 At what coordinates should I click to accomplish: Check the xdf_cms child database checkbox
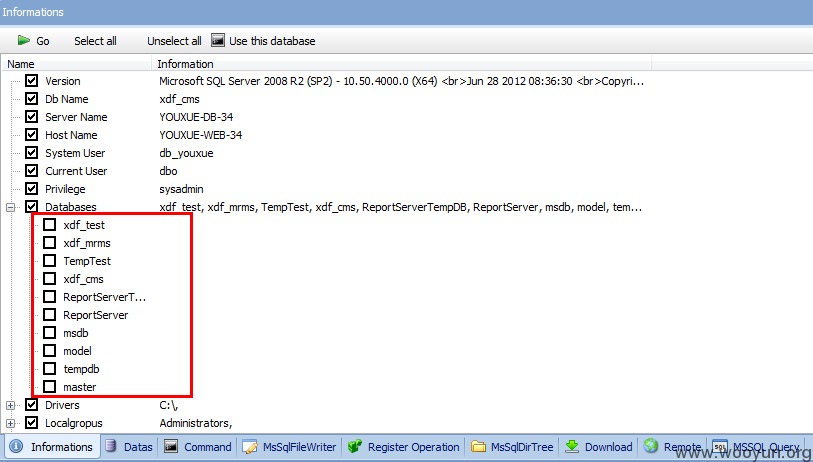coord(50,278)
